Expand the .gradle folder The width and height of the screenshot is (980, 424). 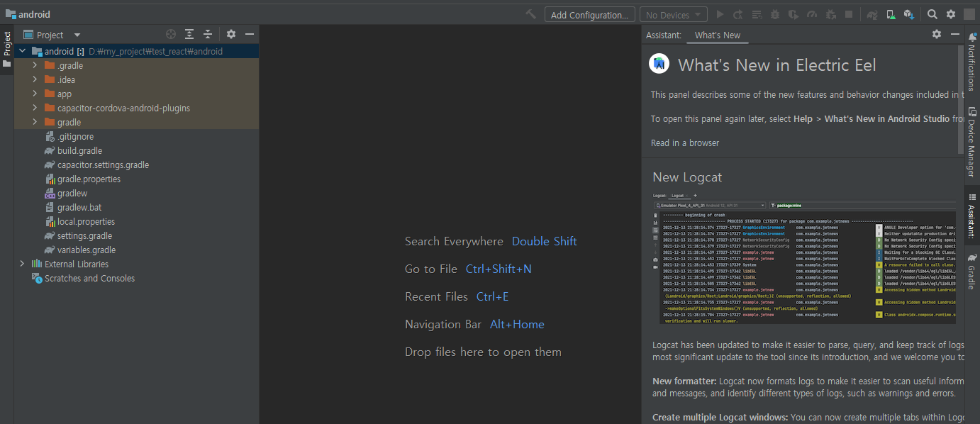pyautogui.click(x=35, y=65)
